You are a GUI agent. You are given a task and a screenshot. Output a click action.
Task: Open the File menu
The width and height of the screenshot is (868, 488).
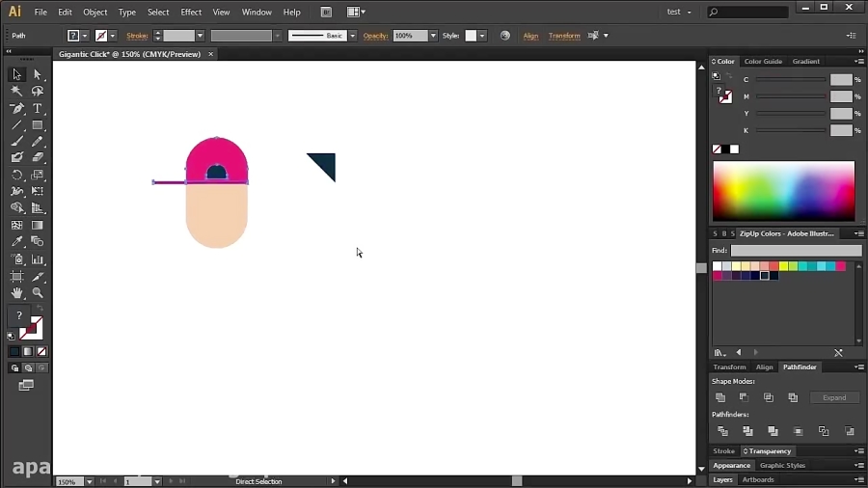41,12
